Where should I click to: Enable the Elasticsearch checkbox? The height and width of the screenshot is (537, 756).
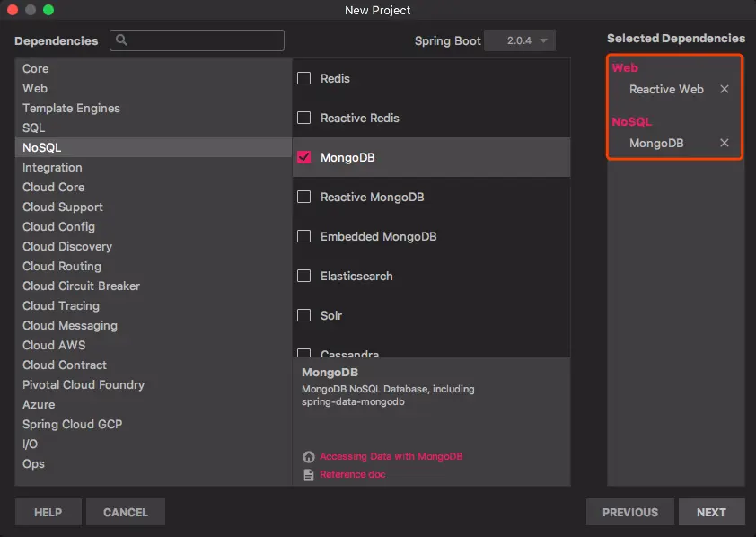[x=303, y=276]
